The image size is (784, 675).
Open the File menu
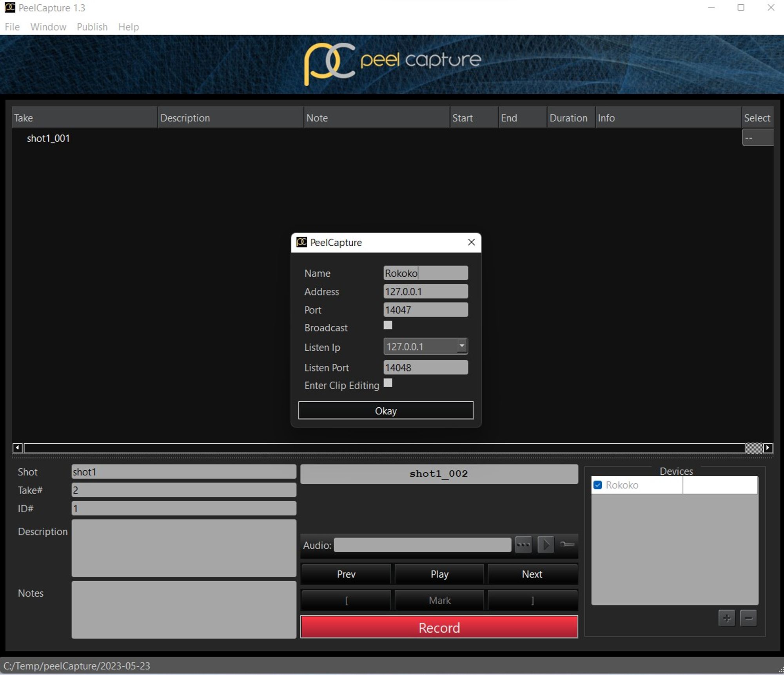click(12, 27)
